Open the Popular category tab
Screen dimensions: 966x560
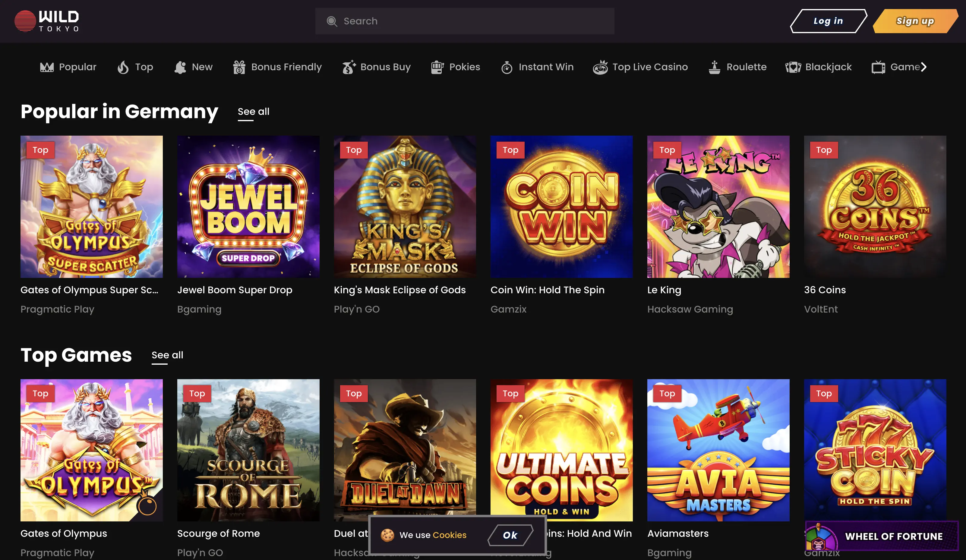[68, 67]
